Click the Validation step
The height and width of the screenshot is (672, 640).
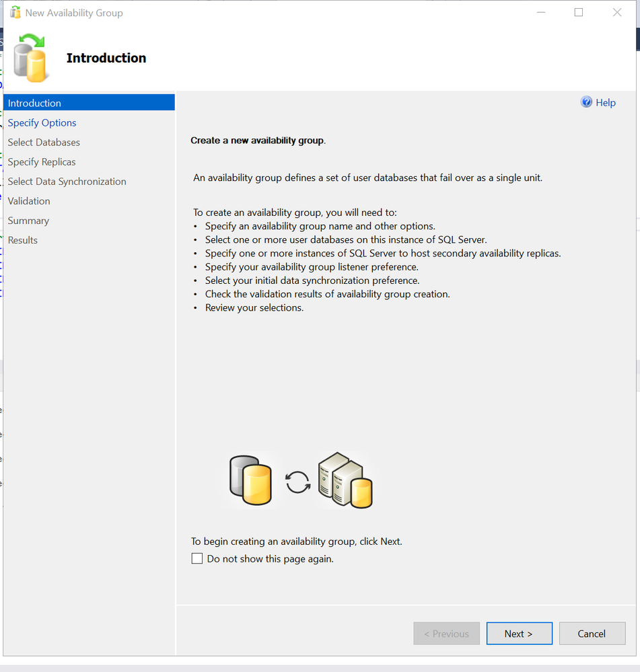tap(29, 201)
